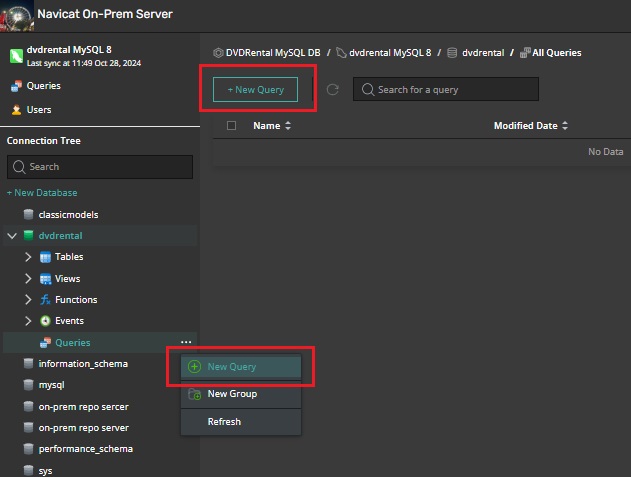Click the + New Database link
631x477 pixels.
[x=42, y=193]
